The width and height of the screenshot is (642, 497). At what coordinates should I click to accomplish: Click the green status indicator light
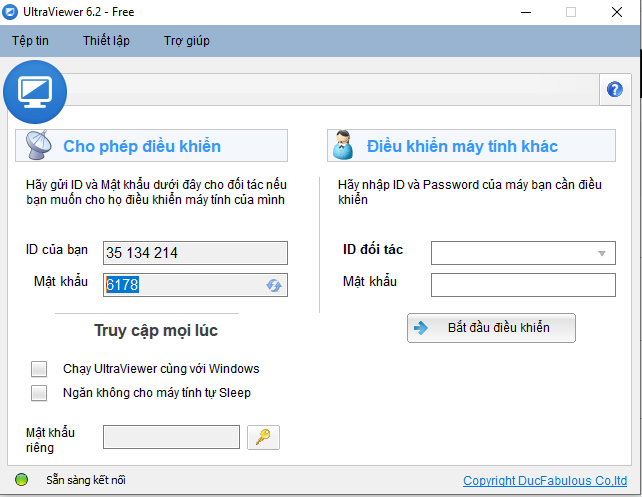[21, 479]
